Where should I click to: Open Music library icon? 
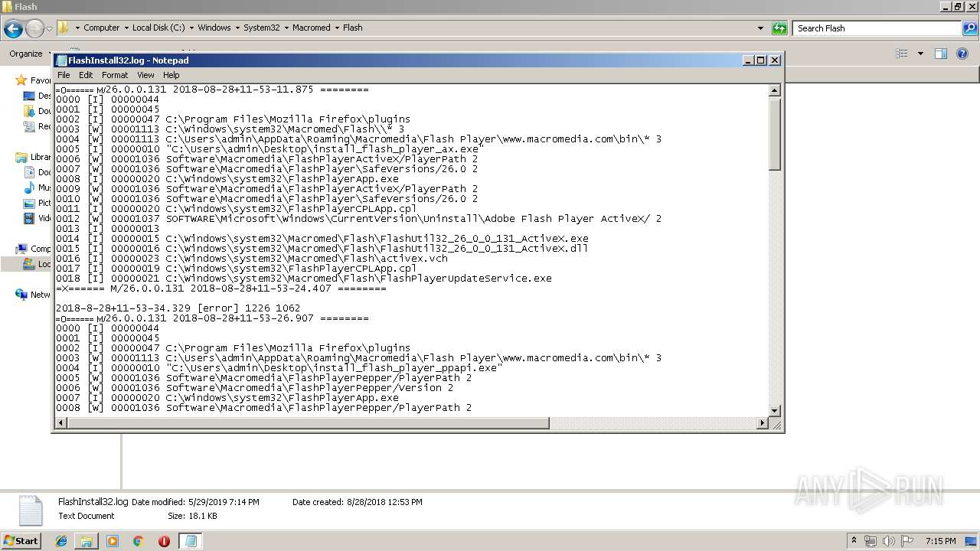tap(29, 187)
